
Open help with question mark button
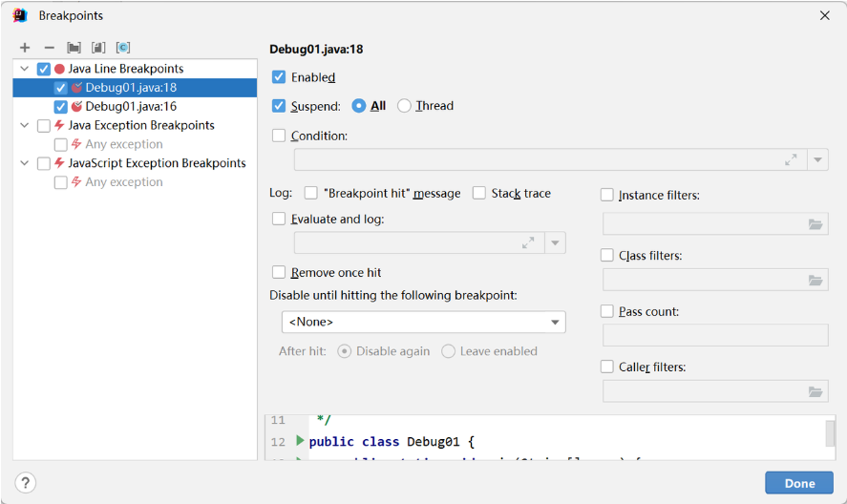click(26, 483)
